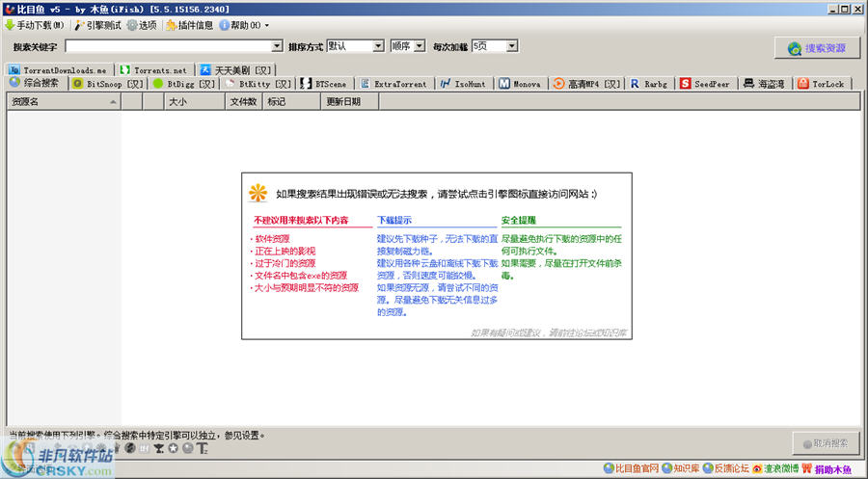This screenshot has height=479, width=868.
Task: Switch to the TorrentDownloads.me tab
Action: click(x=58, y=70)
